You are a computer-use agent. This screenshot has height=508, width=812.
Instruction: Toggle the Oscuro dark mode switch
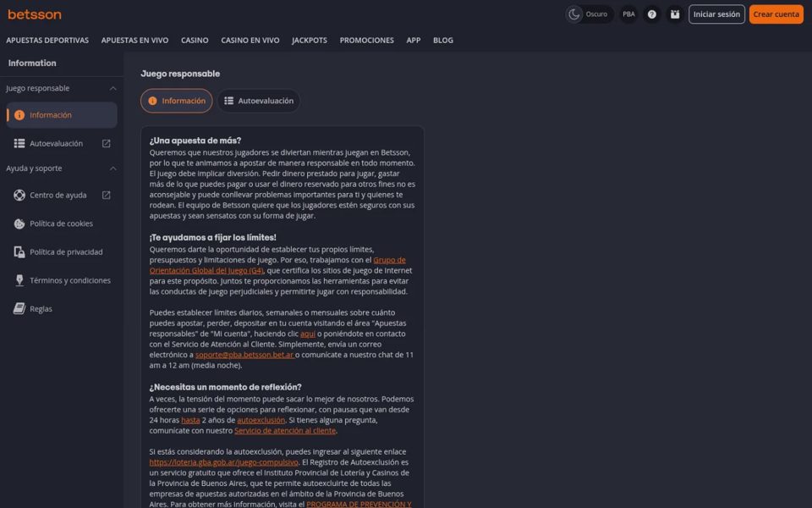[589, 14]
